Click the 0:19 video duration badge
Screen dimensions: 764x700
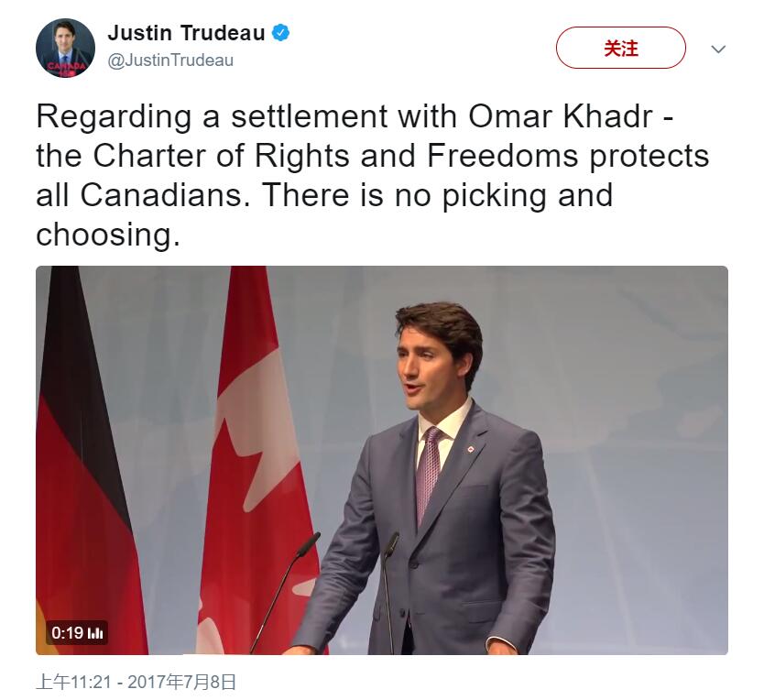coord(67,632)
